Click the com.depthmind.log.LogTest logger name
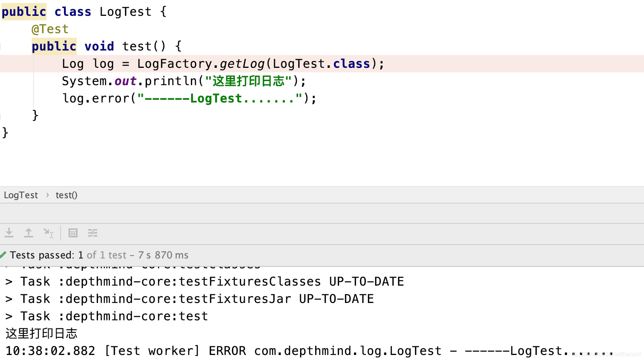 348,351
